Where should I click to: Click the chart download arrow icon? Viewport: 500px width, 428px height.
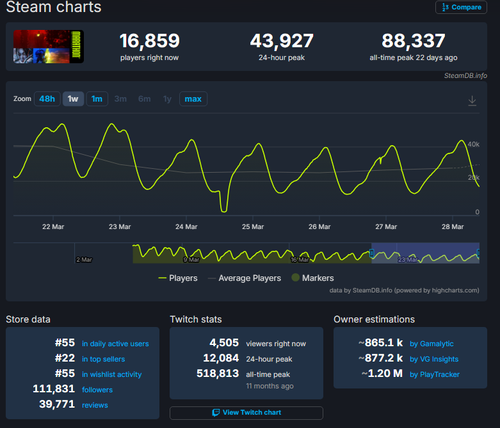pyautogui.click(x=472, y=101)
